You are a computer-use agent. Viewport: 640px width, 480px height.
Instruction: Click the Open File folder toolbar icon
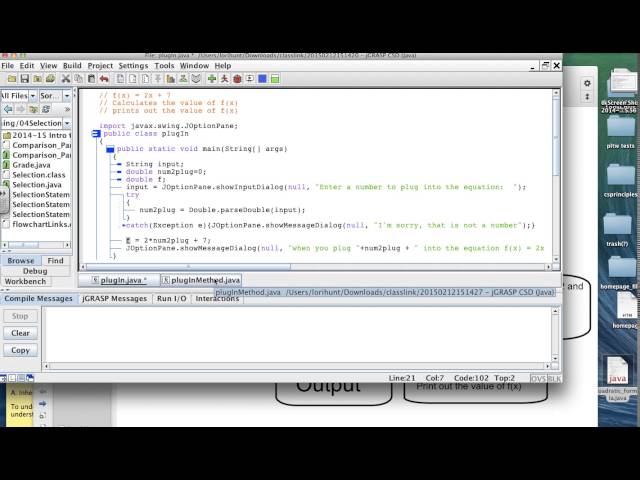click(x=12, y=79)
